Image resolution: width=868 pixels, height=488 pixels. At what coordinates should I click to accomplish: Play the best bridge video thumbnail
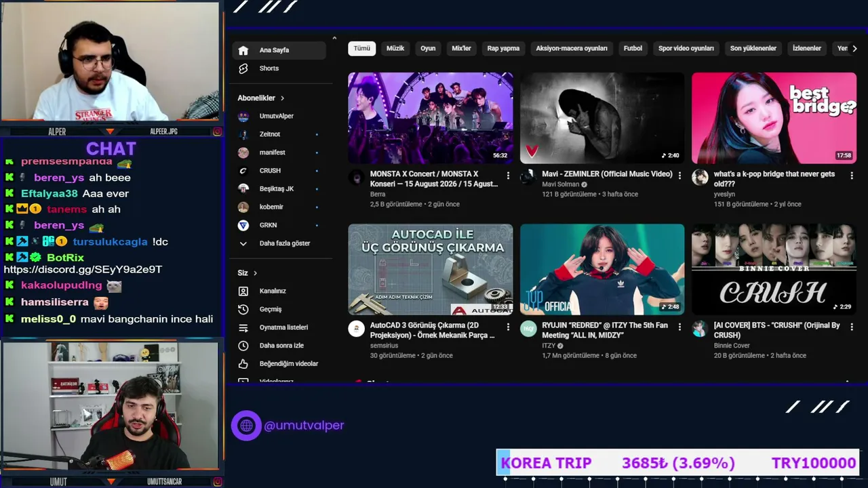coord(774,118)
